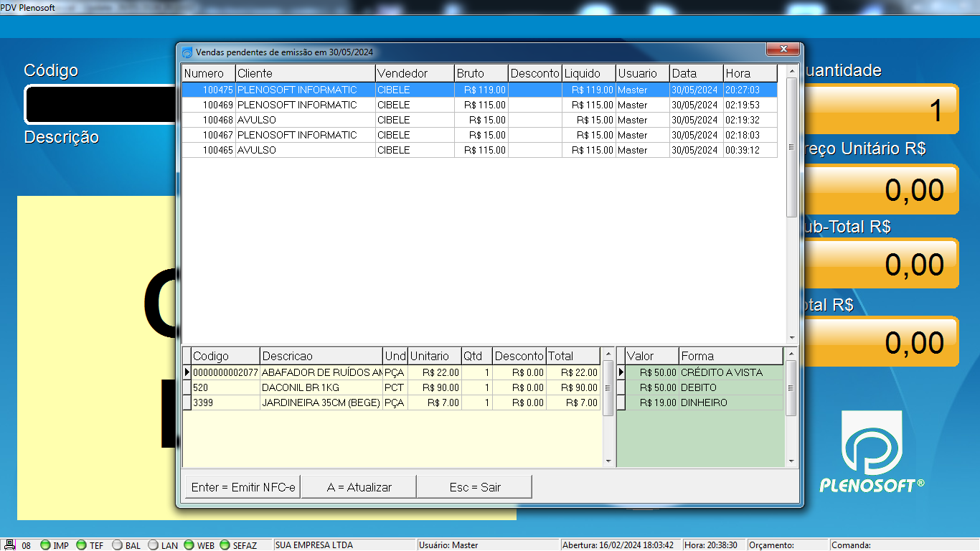The width and height of the screenshot is (980, 551).
Task: Click the 02:18:03 hora cell
Action: point(750,135)
